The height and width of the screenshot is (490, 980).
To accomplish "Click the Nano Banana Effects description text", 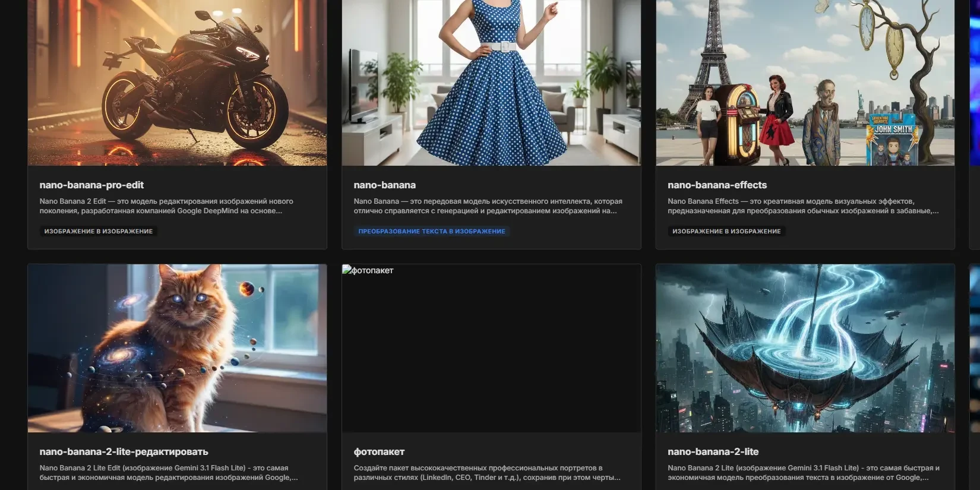I will point(803,206).
